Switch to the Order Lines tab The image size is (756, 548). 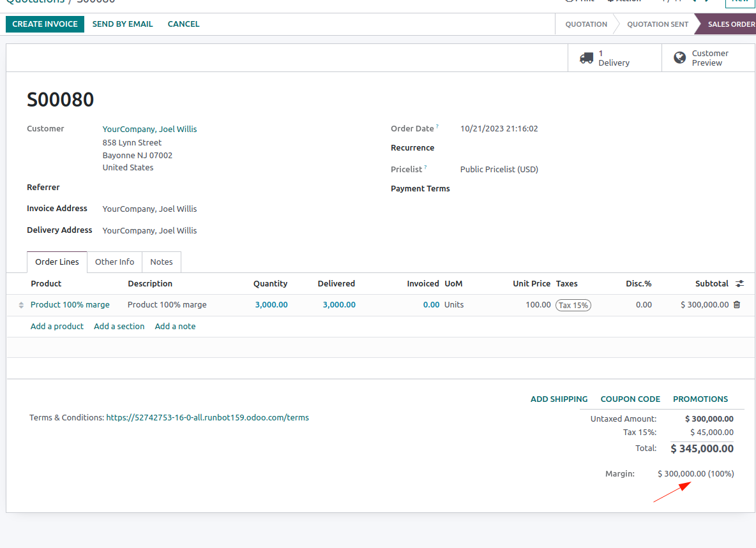57,262
